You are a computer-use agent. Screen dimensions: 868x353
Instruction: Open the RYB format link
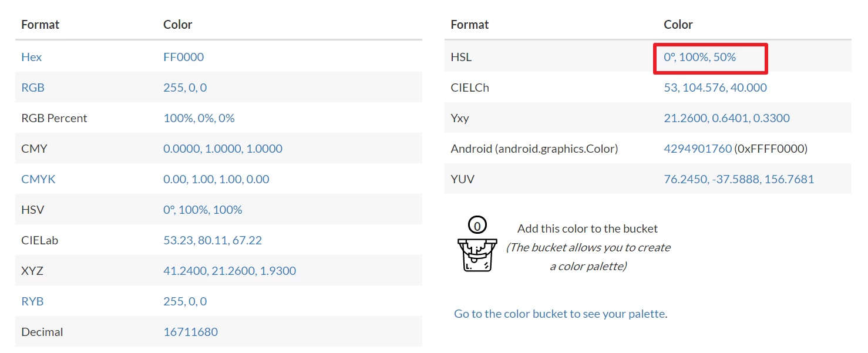(x=32, y=301)
